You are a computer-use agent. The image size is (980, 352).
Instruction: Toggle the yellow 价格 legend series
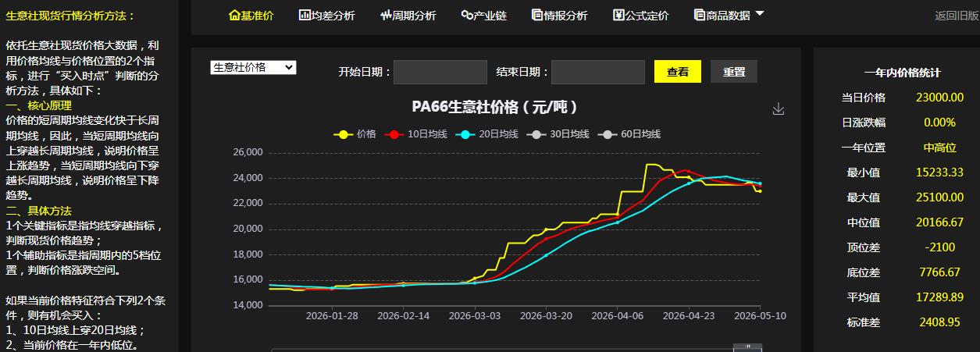pyautogui.click(x=355, y=134)
